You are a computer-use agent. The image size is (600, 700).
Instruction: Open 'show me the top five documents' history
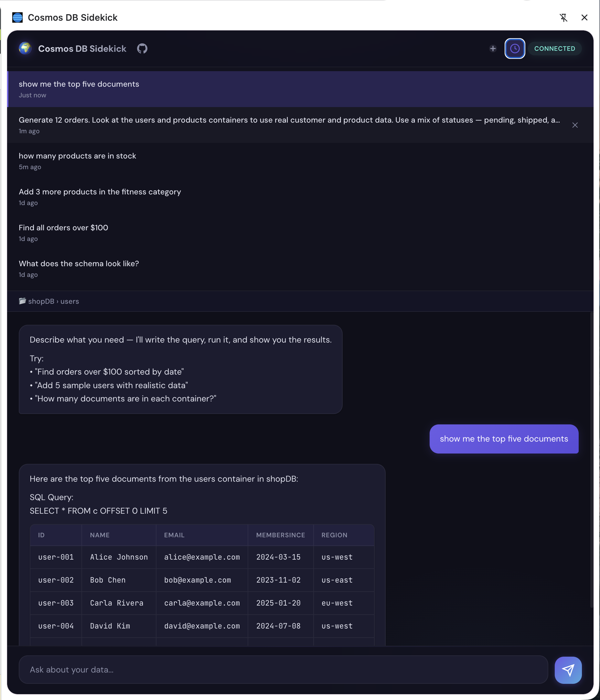pyautogui.click(x=79, y=89)
